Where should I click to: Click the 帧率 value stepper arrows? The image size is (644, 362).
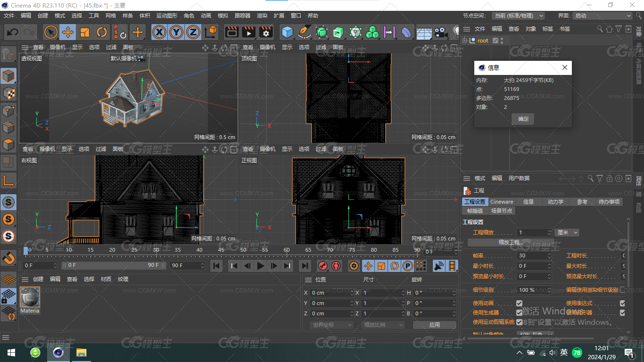pyautogui.click(x=549, y=255)
